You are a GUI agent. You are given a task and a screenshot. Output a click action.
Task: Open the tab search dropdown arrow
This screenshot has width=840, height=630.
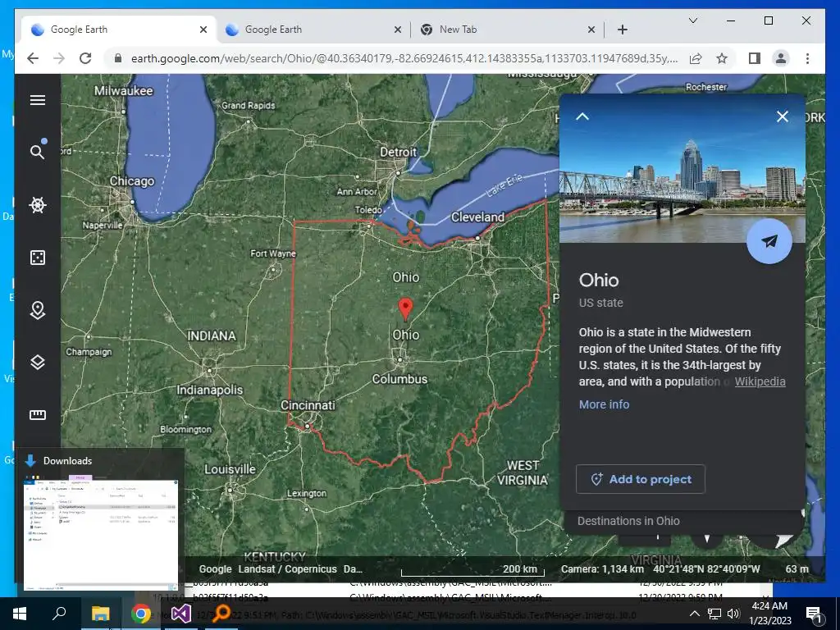(692, 21)
